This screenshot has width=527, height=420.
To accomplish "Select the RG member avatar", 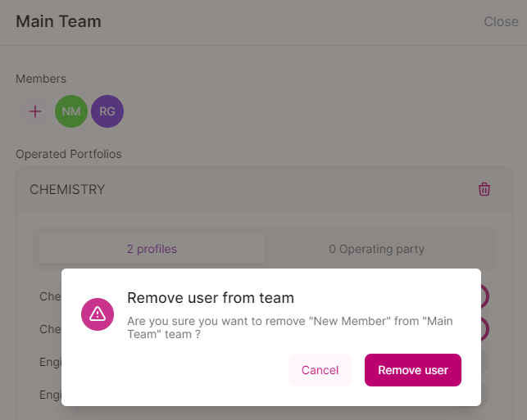I will (x=107, y=111).
